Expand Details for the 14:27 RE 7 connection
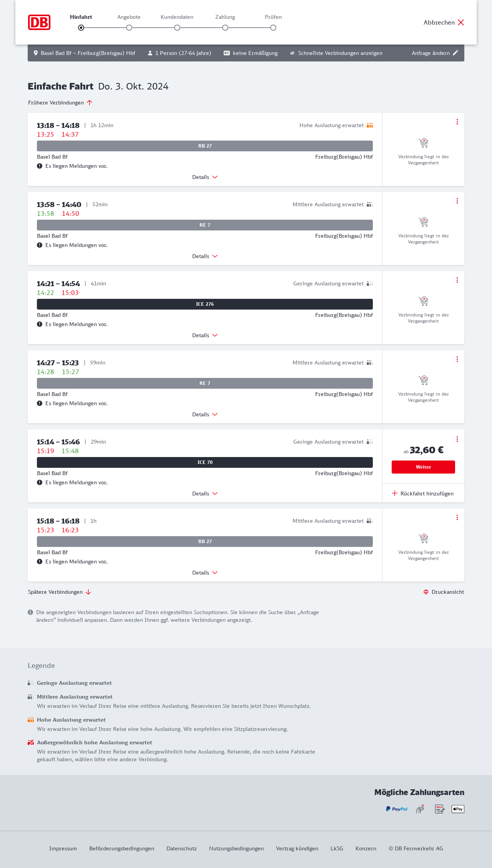This screenshot has height=868, width=492. tap(204, 414)
